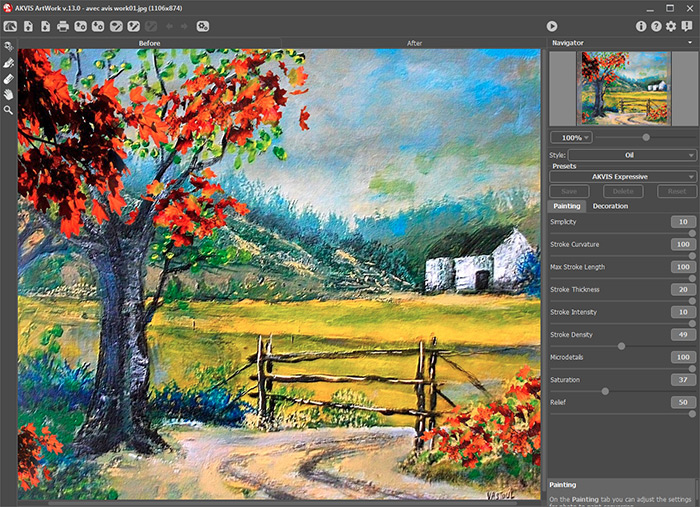Collapse the Navigator panel arrow
Image resolution: width=700 pixels, height=507 pixels.
(x=690, y=43)
